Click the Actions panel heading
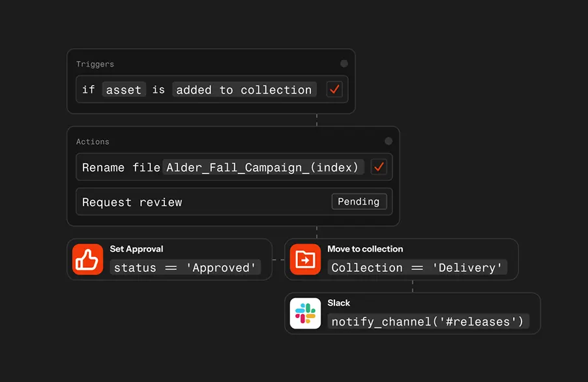Image resolution: width=588 pixels, height=382 pixels. [x=93, y=141]
